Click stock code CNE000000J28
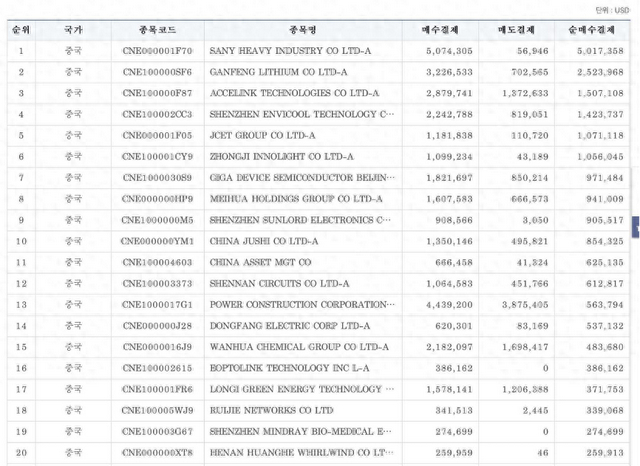 [158, 326]
